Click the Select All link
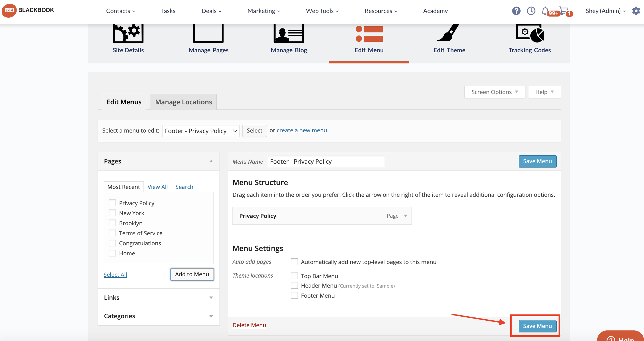644x341 pixels. (x=115, y=275)
